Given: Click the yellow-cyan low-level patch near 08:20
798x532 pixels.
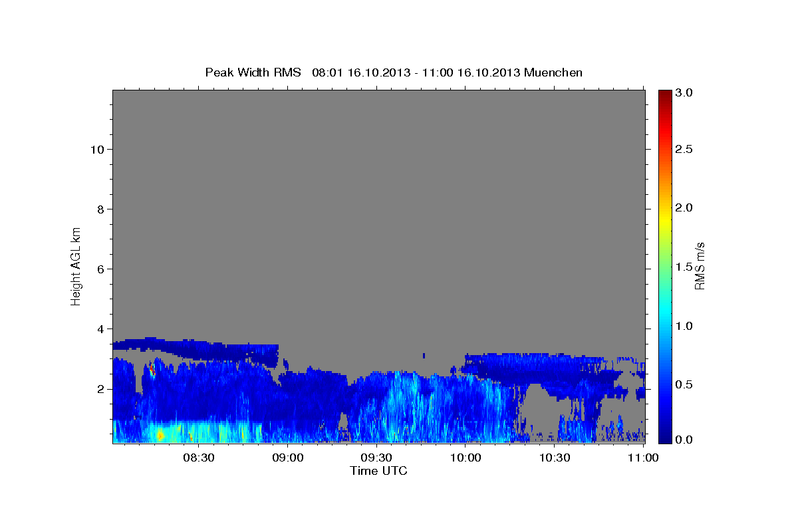Looking at the screenshot, I should 160,435.
